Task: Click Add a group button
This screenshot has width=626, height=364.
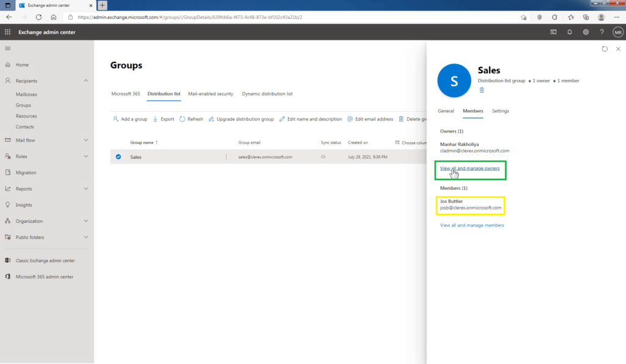Action: (130, 119)
